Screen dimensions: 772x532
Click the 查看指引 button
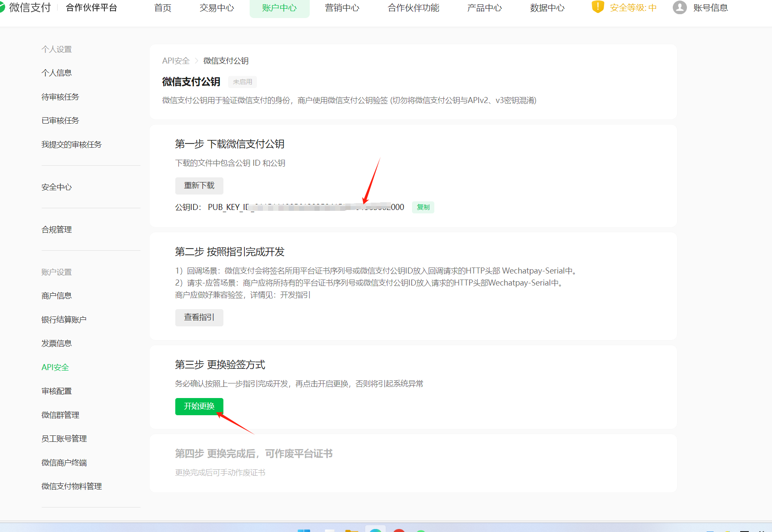[199, 318]
